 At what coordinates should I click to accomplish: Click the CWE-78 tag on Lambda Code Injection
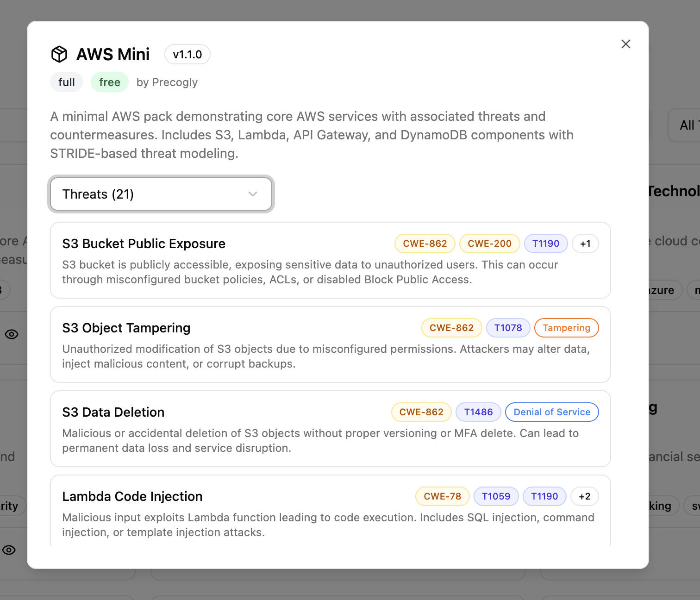[442, 496]
